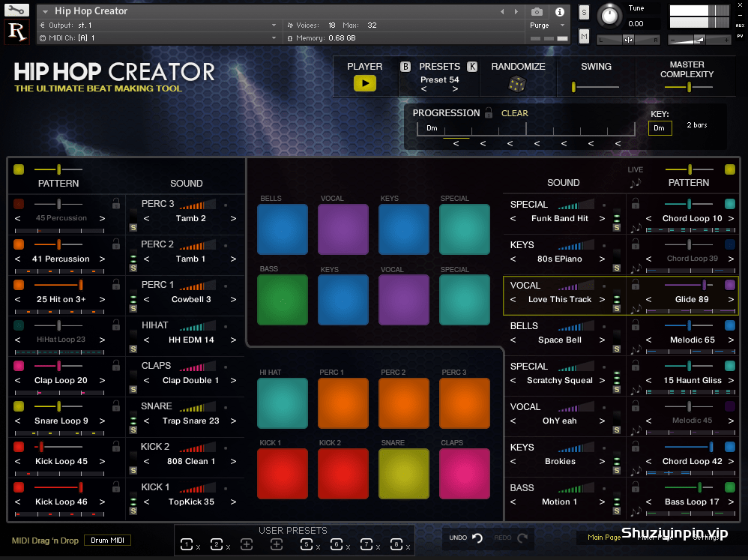Solo the Funk Band Hit SPECIAL sound
Screen dimensions: 748x560
616,228
